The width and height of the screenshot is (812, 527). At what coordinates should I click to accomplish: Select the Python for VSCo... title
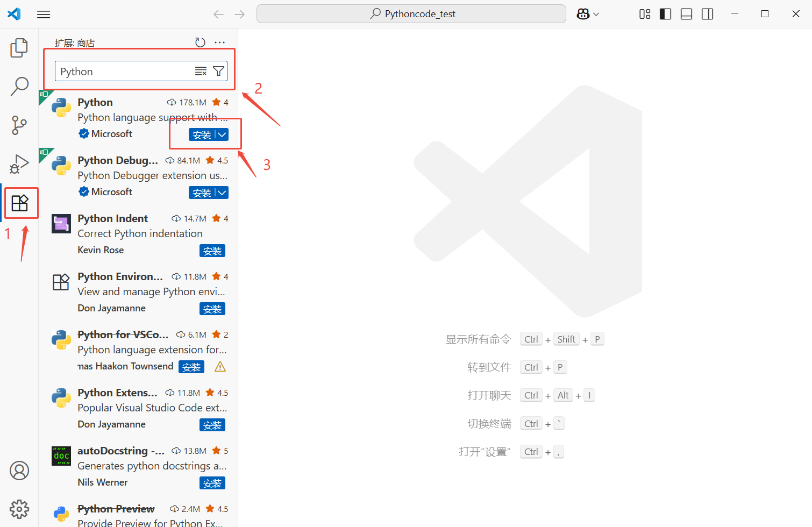point(123,334)
